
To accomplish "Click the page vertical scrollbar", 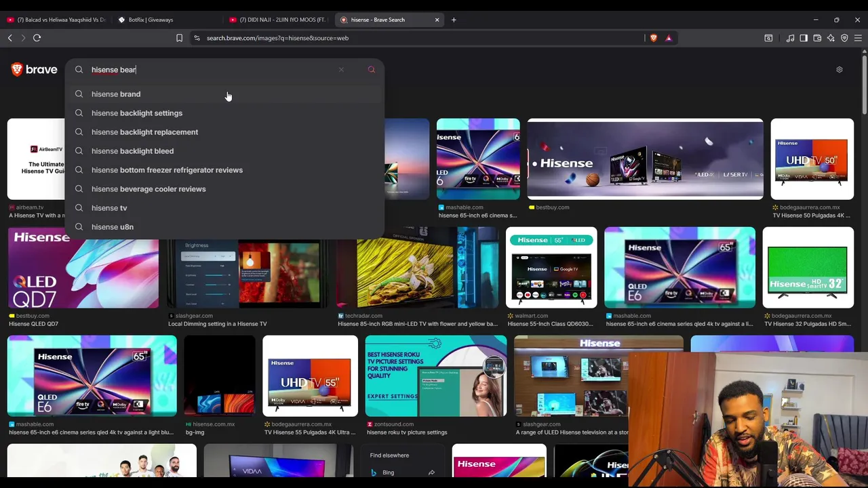I will point(864,85).
